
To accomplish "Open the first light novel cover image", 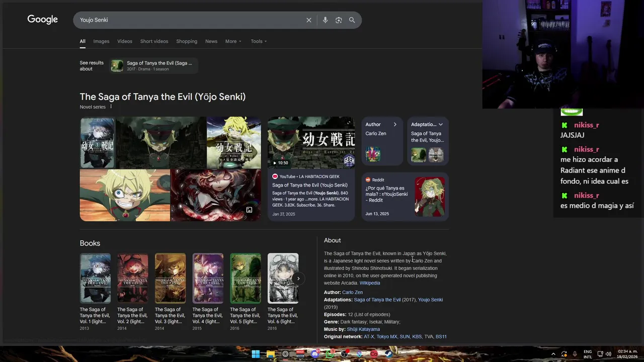I will (98, 142).
